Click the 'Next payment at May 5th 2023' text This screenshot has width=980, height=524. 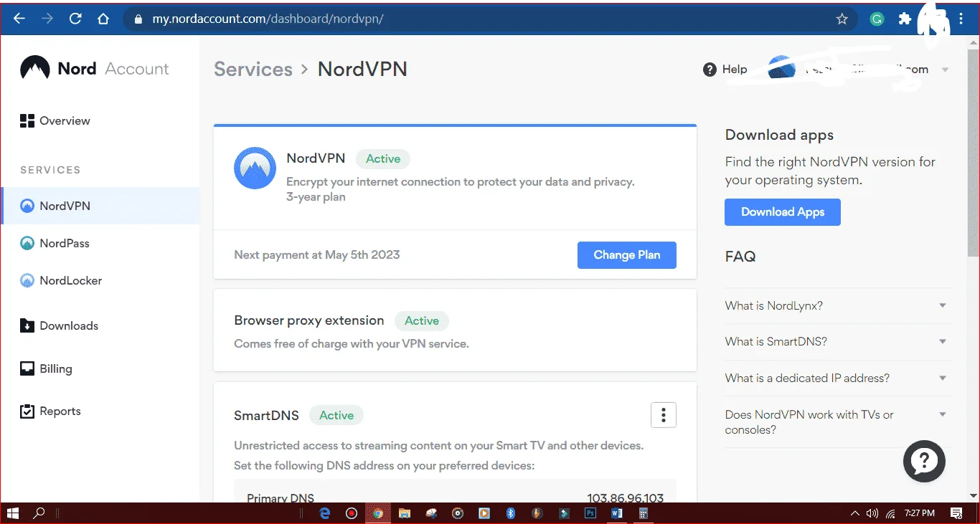point(317,254)
